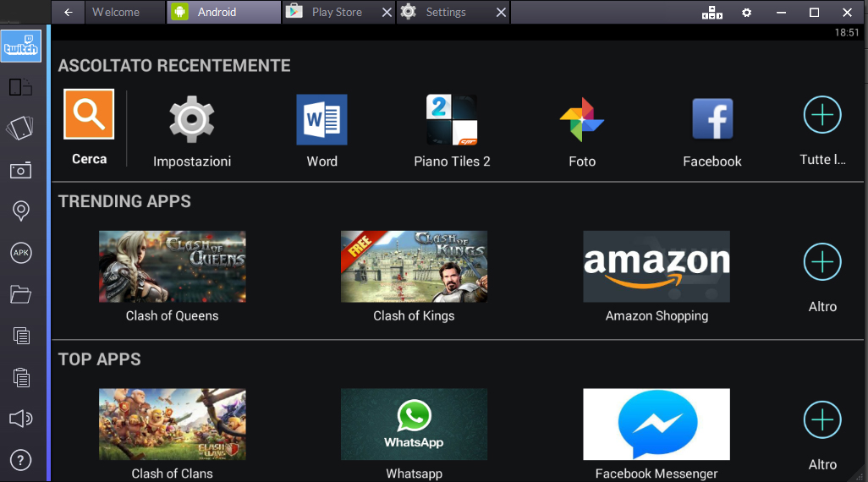Click the APK install icon
The height and width of the screenshot is (482, 868).
coord(20,253)
